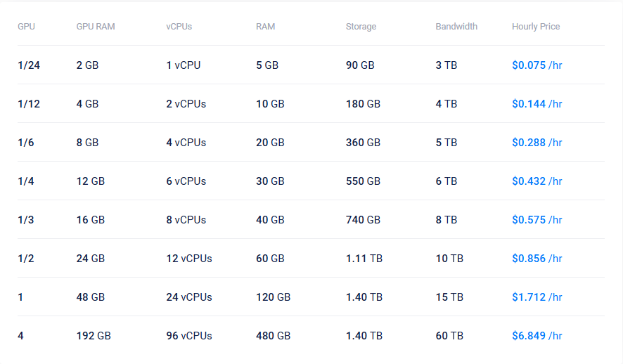Image resolution: width=623 pixels, height=364 pixels.
Task: Select the $0.144 /hr hourly price
Action: coord(537,103)
